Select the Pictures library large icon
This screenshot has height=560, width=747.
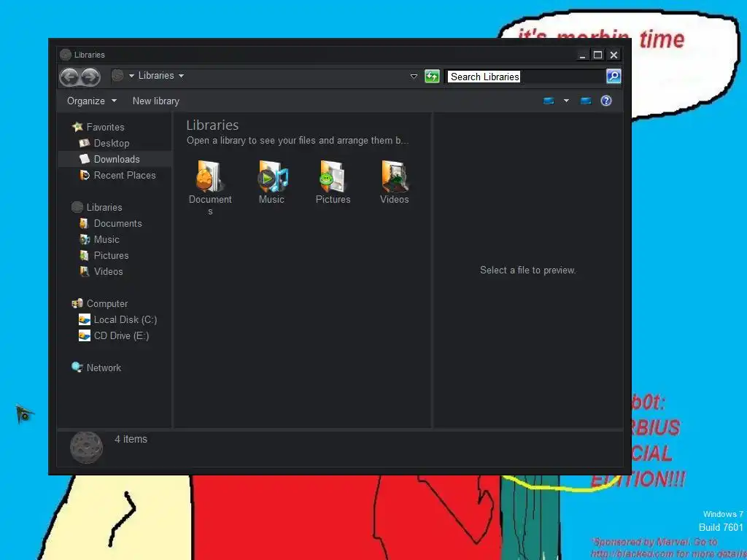[333, 176]
